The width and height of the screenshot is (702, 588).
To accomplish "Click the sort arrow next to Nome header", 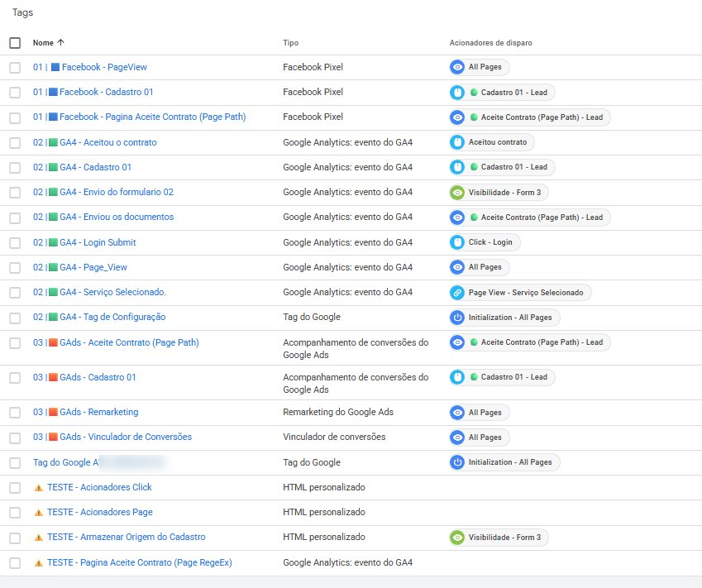I will (x=60, y=42).
